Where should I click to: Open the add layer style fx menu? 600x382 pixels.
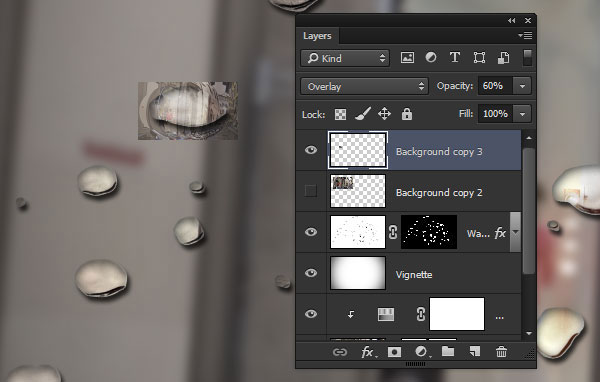point(368,352)
